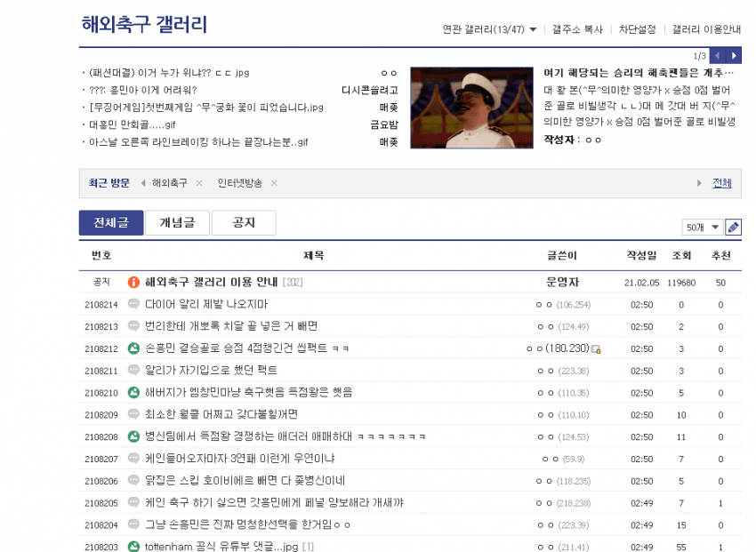Click 전체 link in recent visits bar
This screenshot has height=552, width=756.
[722, 183]
